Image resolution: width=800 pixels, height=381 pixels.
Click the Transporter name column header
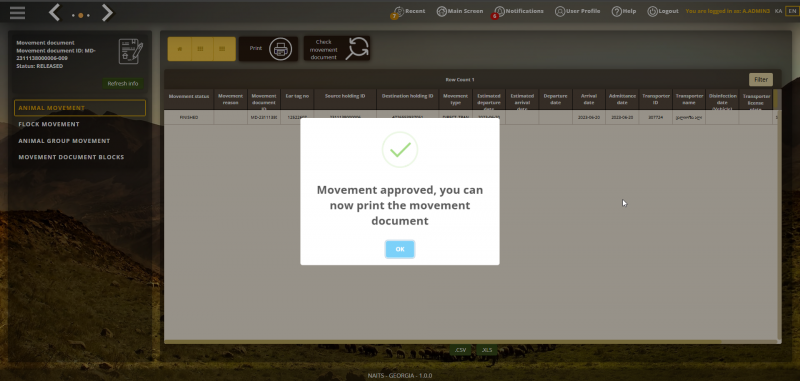(689, 99)
